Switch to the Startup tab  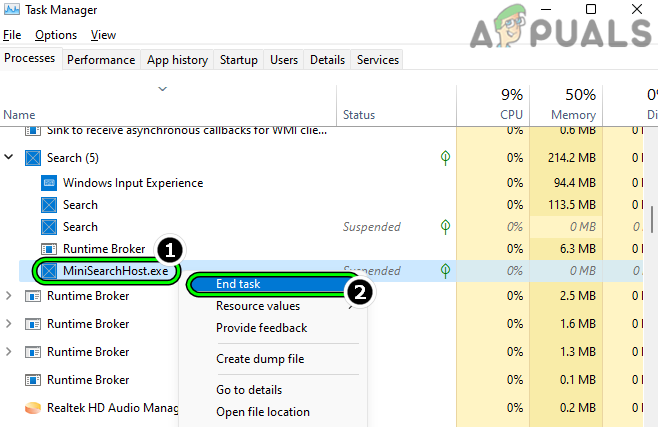click(x=239, y=60)
